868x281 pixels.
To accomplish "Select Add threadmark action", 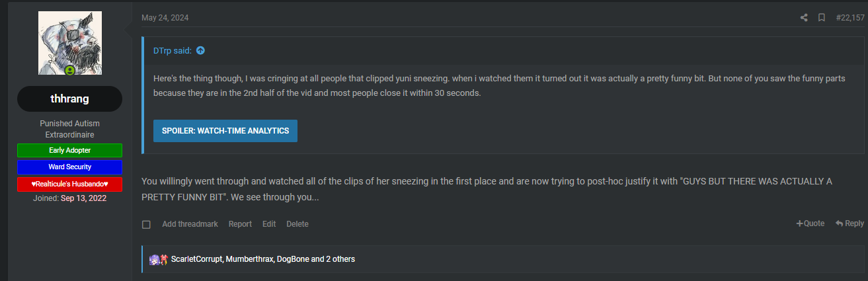I will point(190,224).
